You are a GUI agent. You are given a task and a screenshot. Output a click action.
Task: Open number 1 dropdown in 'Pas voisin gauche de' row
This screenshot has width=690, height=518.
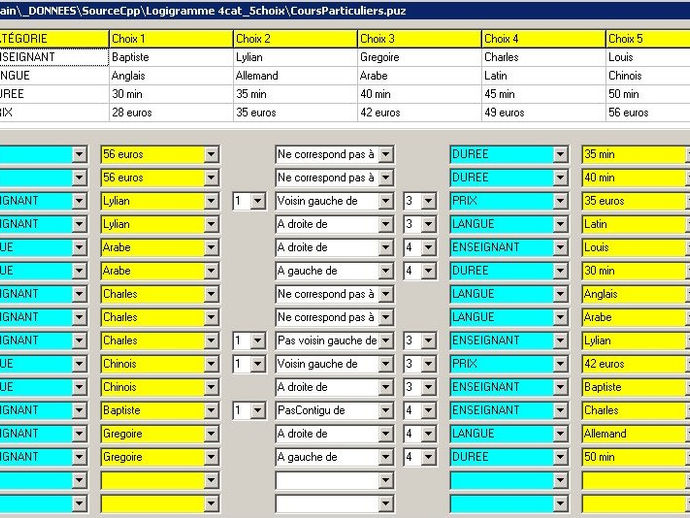pyautogui.click(x=258, y=341)
